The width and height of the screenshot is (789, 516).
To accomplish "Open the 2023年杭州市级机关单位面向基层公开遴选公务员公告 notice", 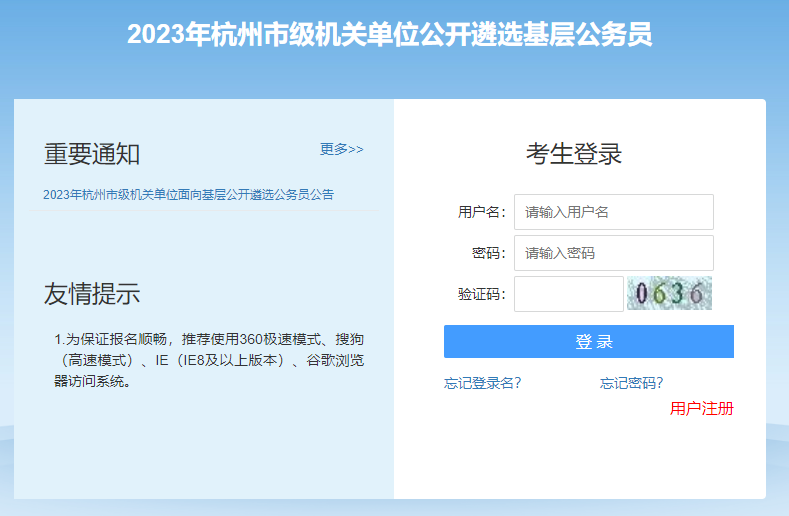I will tap(188, 195).
